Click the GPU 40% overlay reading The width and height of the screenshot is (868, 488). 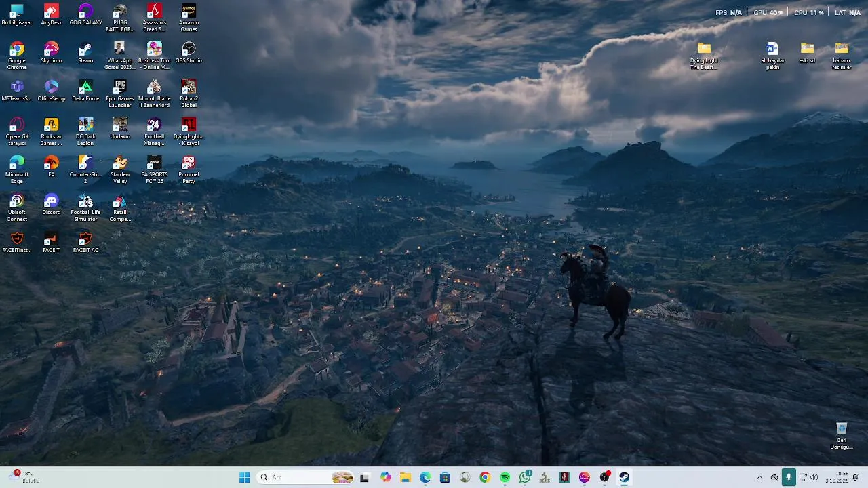pyautogui.click(x=768, y=12)
